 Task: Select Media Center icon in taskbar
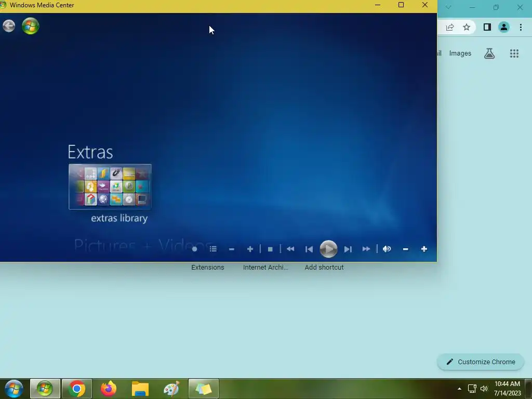click(x=45, y=389)
